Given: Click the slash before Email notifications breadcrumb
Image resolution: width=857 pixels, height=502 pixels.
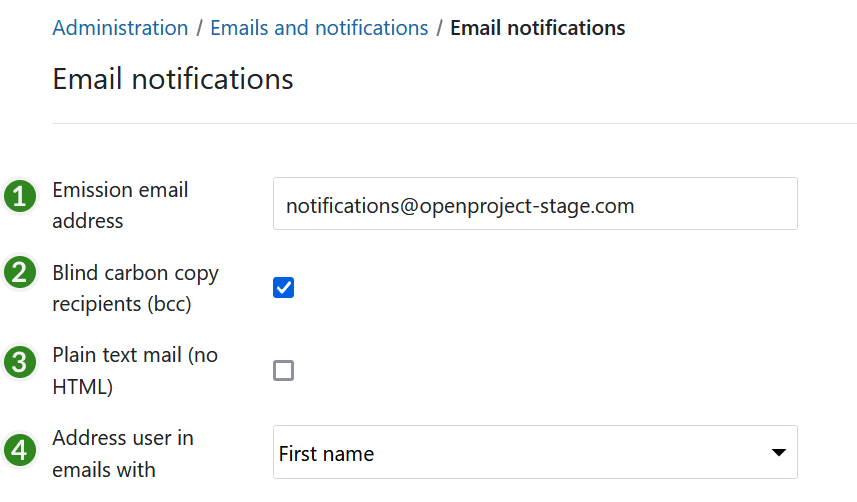Looking at the screenshot, I should [x=439, y=28].
